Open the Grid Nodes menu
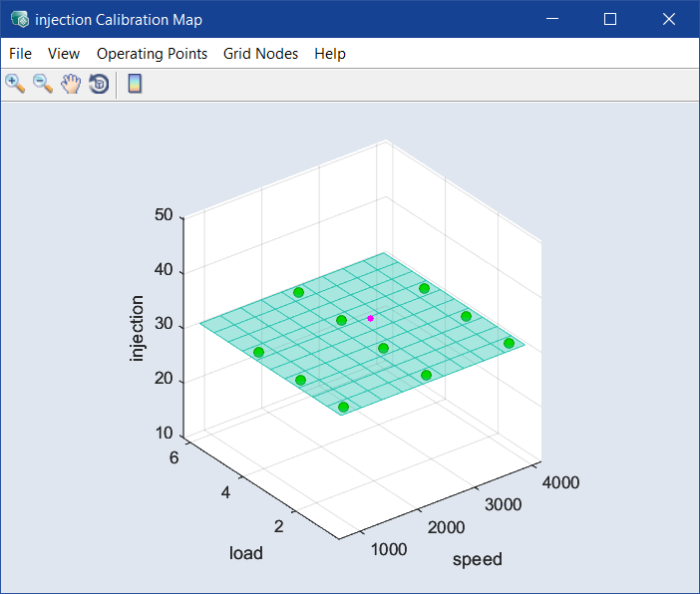 (260, 54)
